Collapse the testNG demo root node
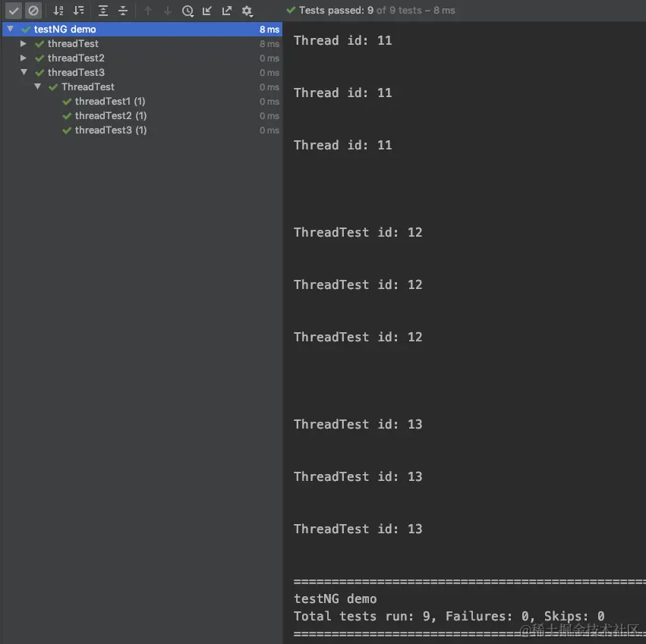Screen dimensions: 646x644 click(11, 29)
